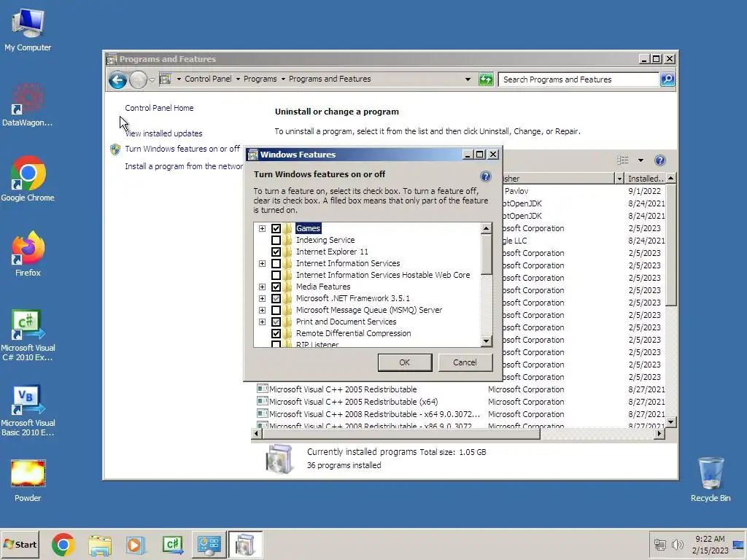The image size is (747, 560).
Task: Click features list scroll down arrow
Action: point(486,341)
